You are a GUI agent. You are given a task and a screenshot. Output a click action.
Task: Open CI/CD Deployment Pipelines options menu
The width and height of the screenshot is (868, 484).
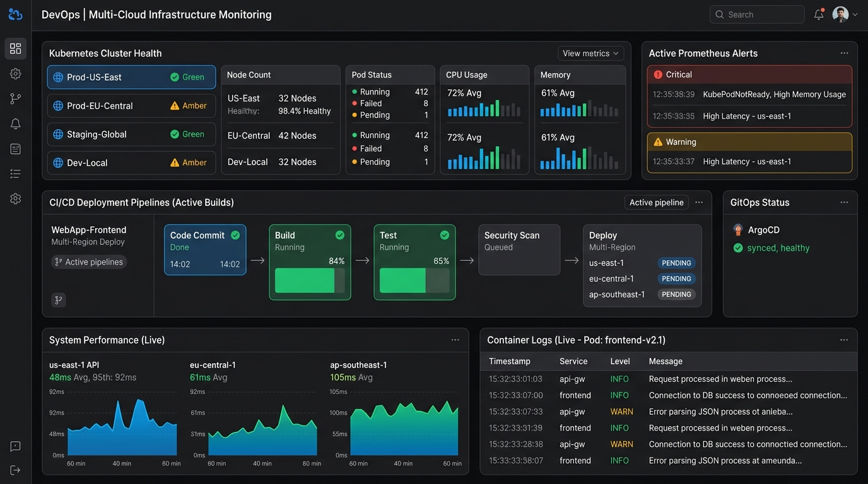[699, 202]
